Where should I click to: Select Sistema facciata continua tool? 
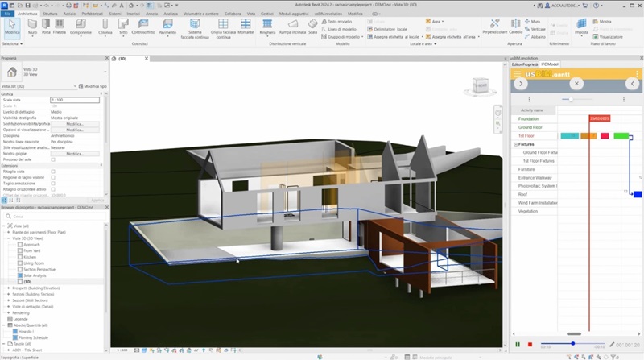[195, 29]
